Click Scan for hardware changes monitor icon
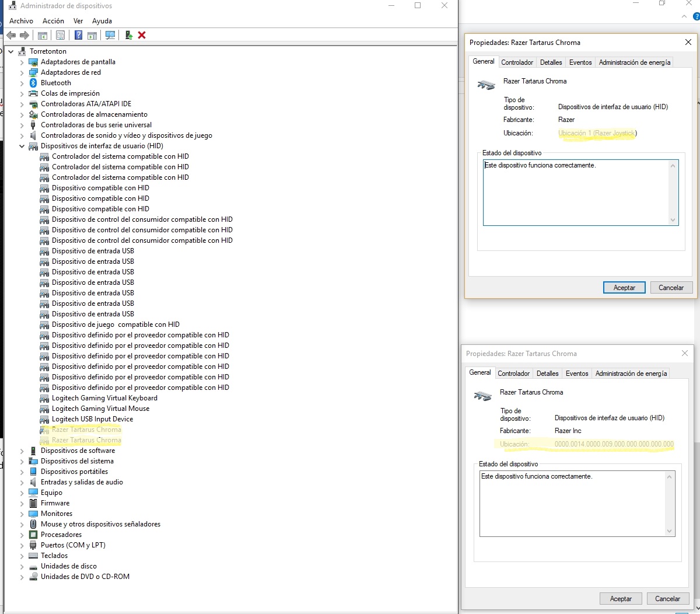 (110, 35)
